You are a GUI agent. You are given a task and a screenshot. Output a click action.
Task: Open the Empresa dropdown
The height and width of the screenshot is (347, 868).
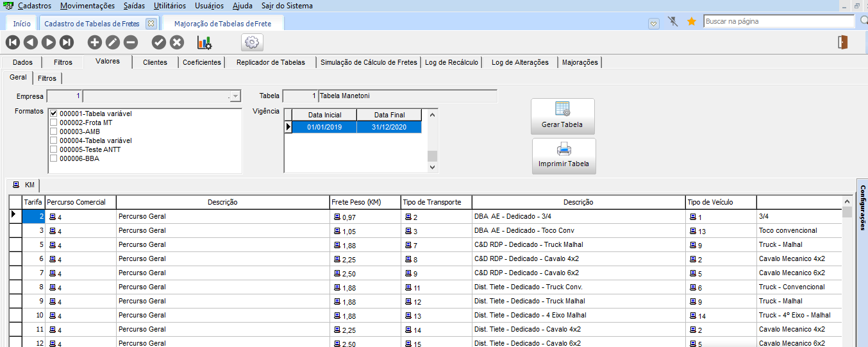coord(235,96)
